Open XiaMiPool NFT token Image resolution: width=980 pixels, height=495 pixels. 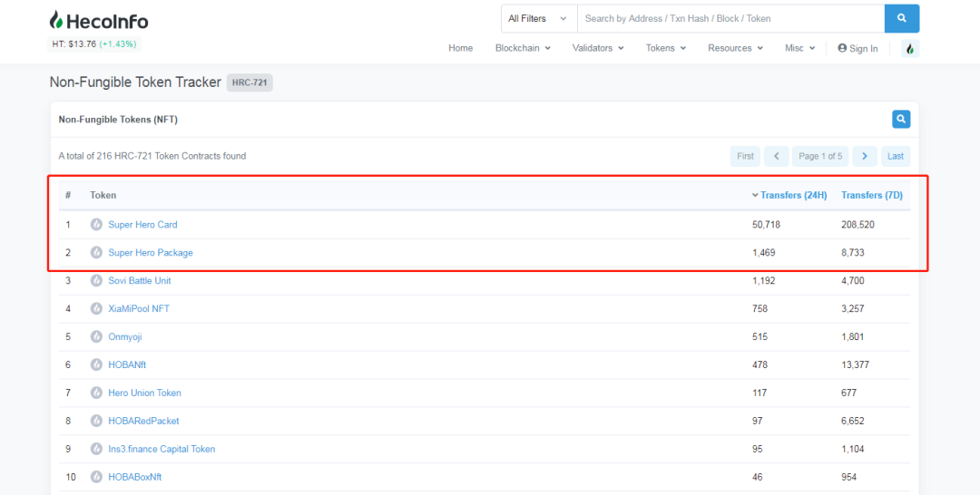(139, 308)
